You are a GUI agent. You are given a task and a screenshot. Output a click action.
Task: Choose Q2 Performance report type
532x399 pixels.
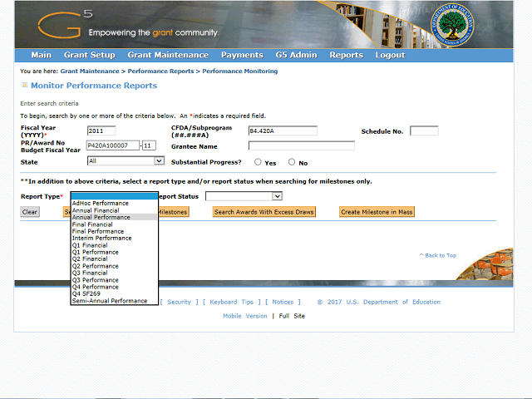[115, 266]
